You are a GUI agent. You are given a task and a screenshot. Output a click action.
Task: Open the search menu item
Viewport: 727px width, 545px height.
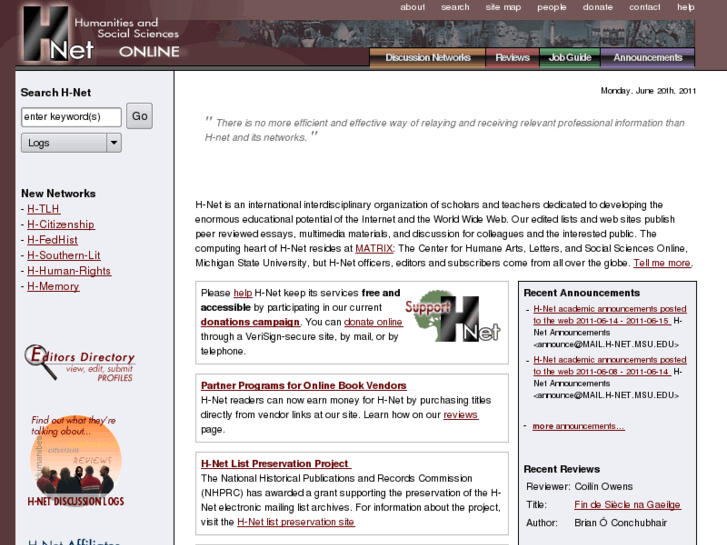point(455,7)
